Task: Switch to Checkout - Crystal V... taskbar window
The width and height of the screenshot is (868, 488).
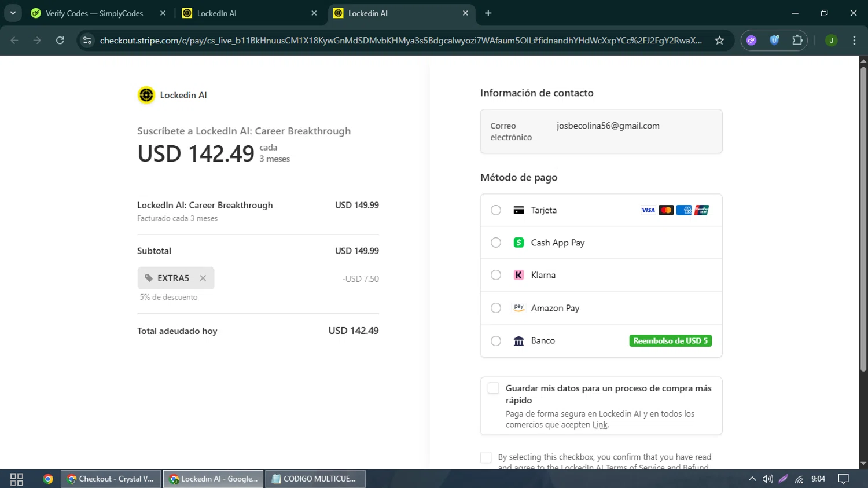Action: click(111, 479)
